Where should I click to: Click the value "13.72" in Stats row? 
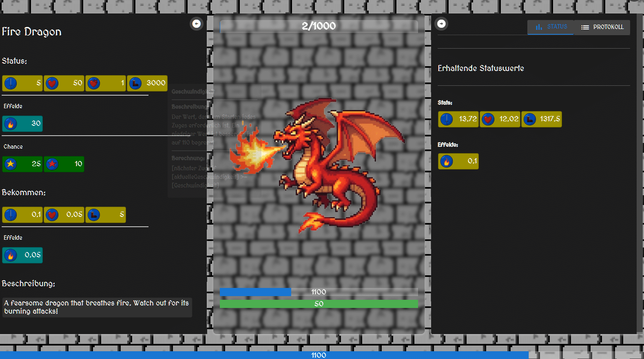(x=468, y=119)
